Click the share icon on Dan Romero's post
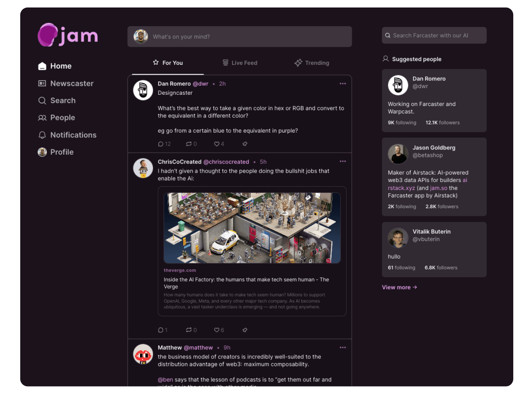This screenshot has height=394, width=532. pos(245,144)
